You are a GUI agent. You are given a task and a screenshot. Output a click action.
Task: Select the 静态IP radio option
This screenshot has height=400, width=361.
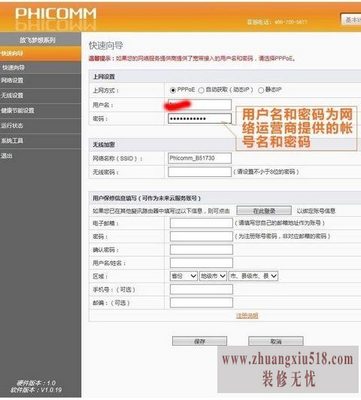[x=261, y=90]
